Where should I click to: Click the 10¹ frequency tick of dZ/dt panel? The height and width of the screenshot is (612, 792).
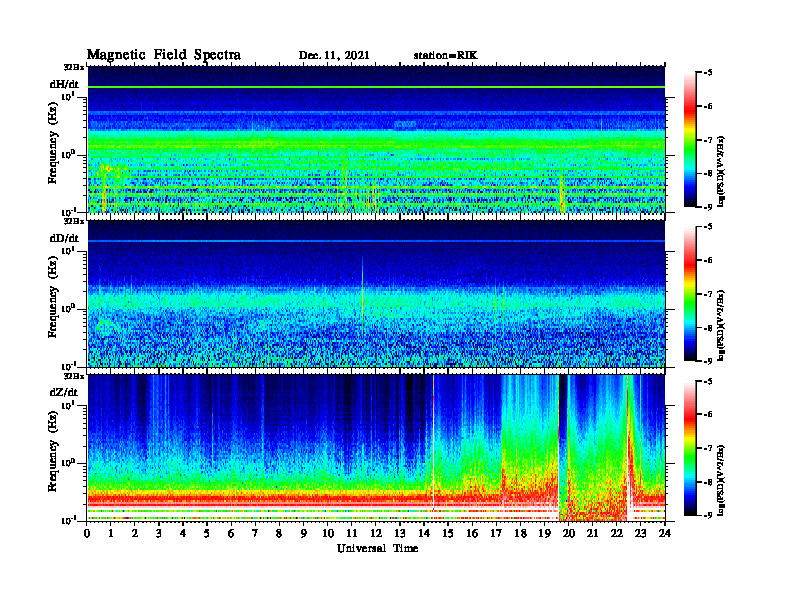click(x=70, y=405)
